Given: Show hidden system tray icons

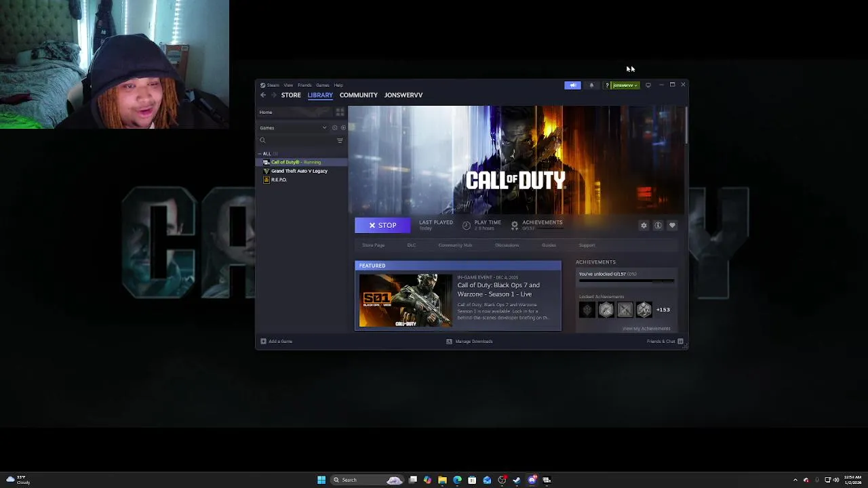Looking at the screenshot, I should [796, 480].
